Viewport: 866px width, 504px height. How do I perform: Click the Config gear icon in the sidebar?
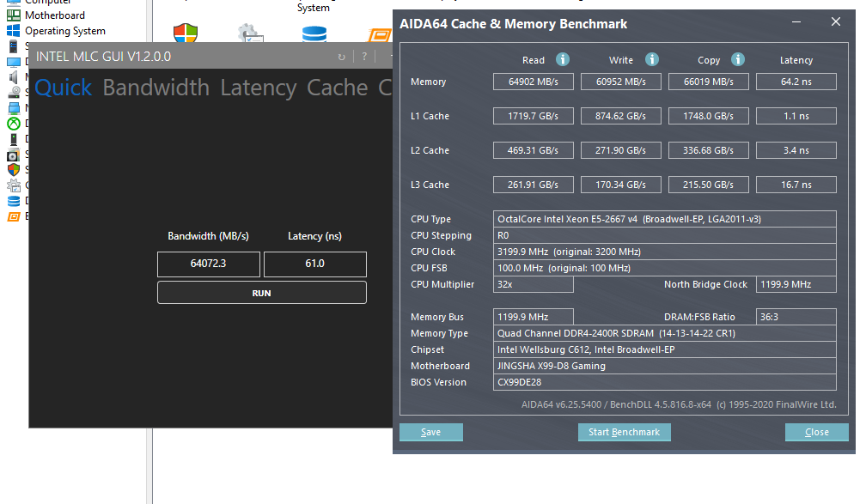click(13, 185)
